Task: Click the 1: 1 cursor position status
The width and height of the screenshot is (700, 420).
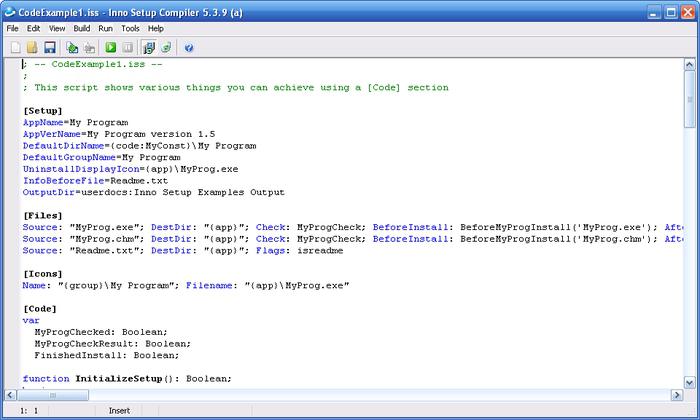Action: click(x=29, y=411)
